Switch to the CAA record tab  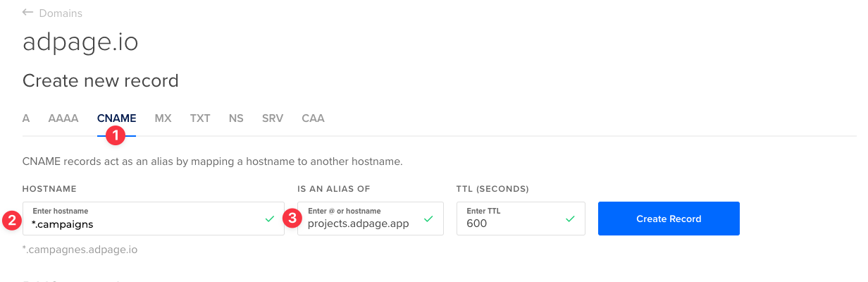[x=313, y=118]
